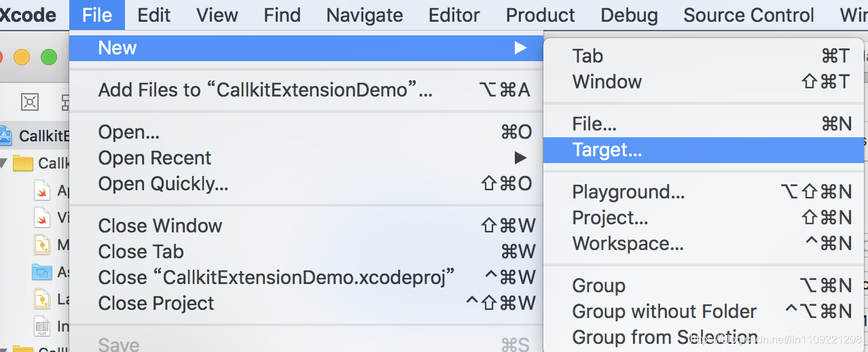The height and width of the screenshot is (352, 868).
Task: Open the Editor menu
Action: 454,15
